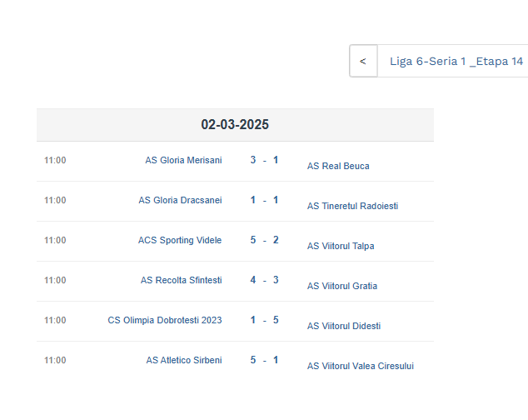Screen dimensions: 528x420
Task: Click the 02-03-2025 date header
Action: [x=235, y=124]
